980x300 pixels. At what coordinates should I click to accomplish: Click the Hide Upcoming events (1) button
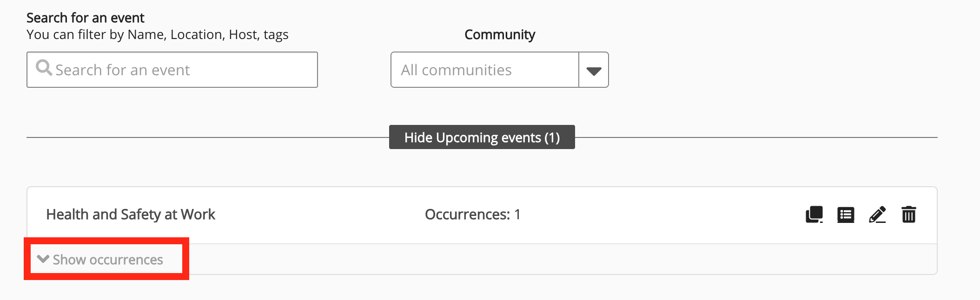[482, 137]
